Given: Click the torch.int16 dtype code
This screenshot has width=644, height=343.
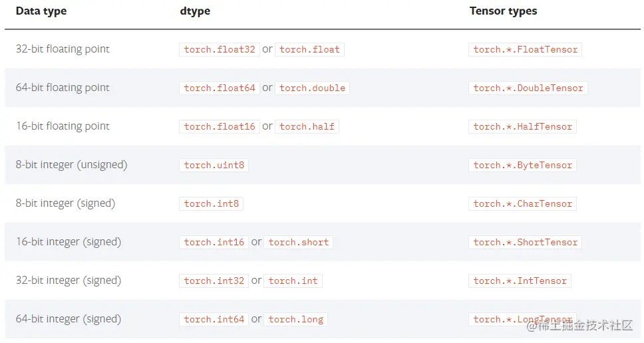Looking at the screenshot, I should point(214,243).
